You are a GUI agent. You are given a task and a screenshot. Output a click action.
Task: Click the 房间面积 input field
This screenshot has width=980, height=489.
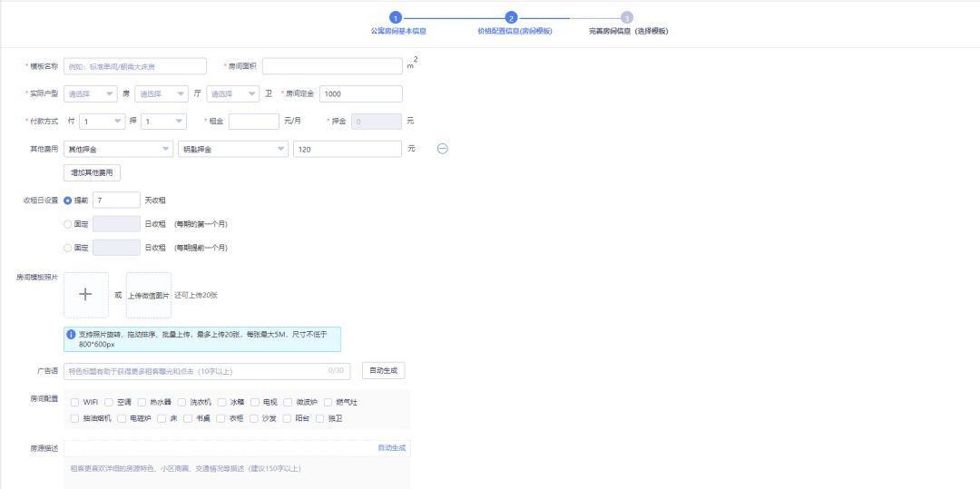[332, 66]
